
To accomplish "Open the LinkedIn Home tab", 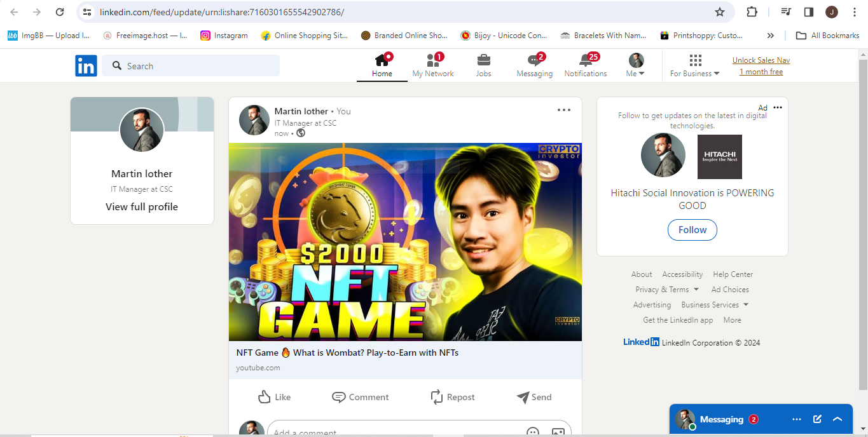I will [382, 66].
